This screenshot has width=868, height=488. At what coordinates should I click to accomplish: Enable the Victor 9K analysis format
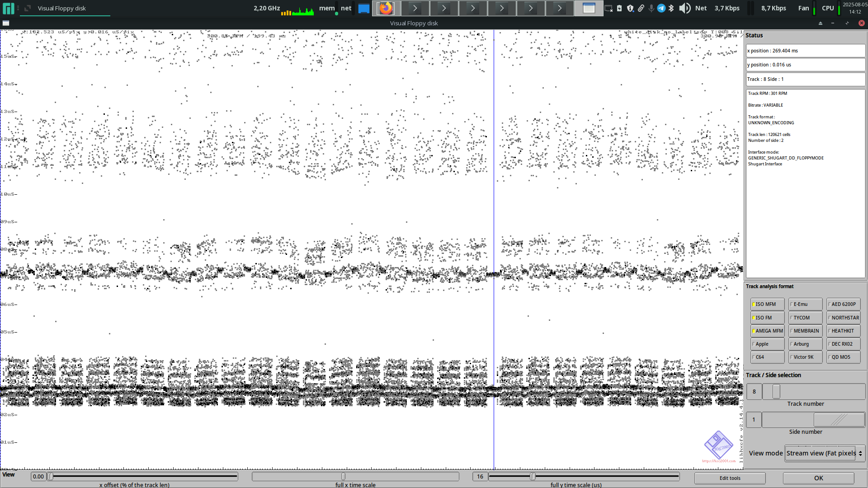[x=805, y=357]
